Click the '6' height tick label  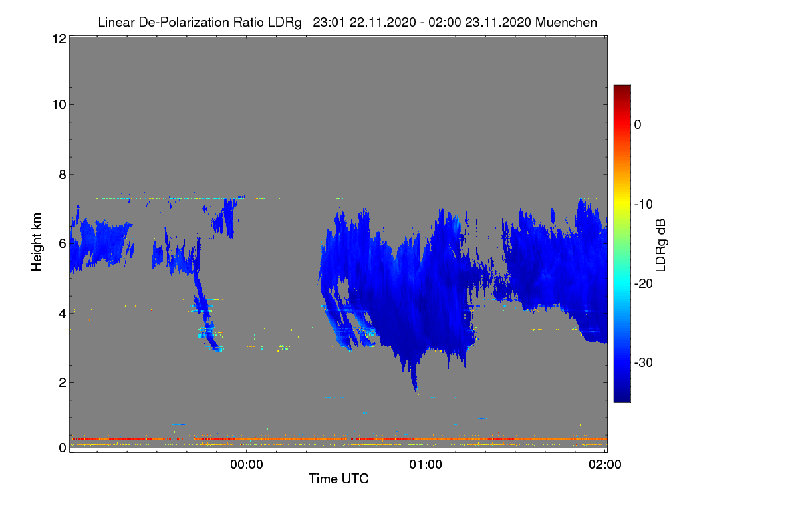pos(61,243)
